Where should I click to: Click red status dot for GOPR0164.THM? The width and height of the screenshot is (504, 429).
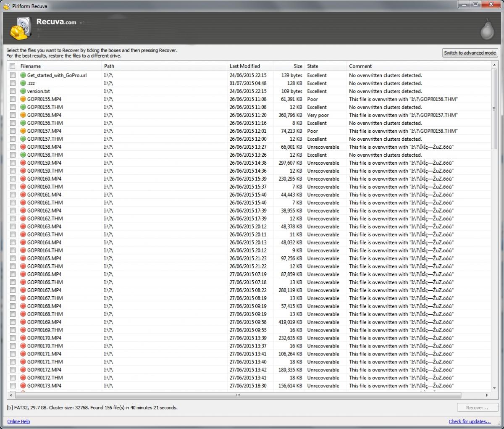24,250
